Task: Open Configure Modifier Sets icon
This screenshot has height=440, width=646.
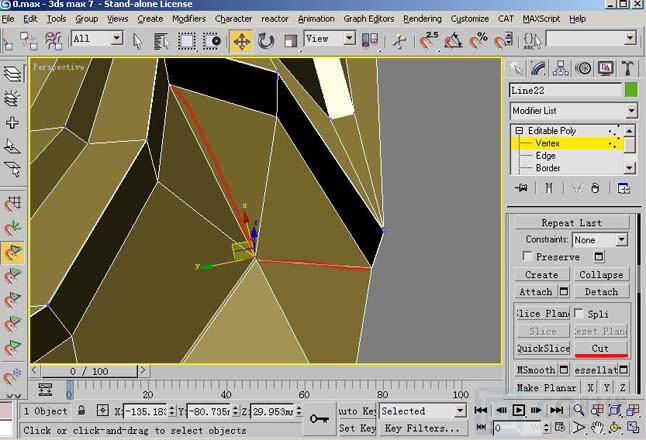Action: (623, 188)
